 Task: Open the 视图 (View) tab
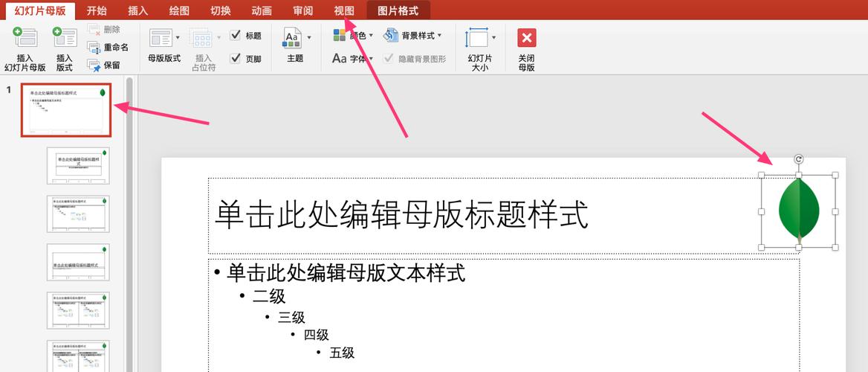point(344,10)
